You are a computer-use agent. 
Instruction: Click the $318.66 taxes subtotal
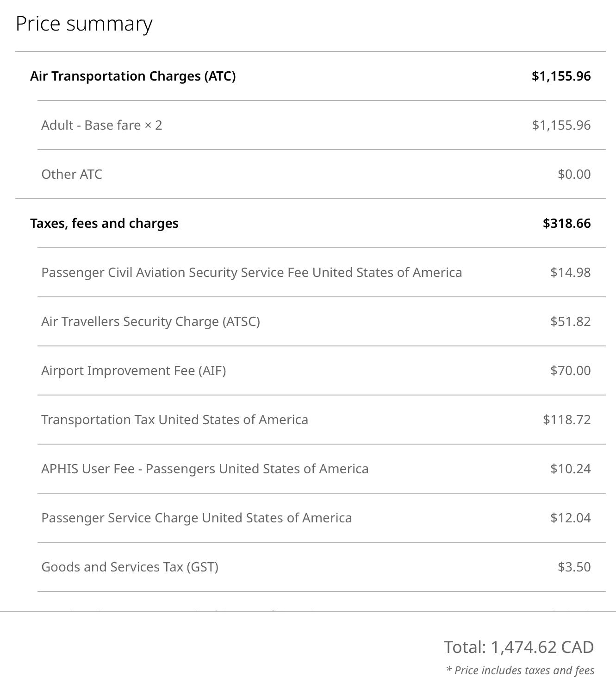(566, 223)
